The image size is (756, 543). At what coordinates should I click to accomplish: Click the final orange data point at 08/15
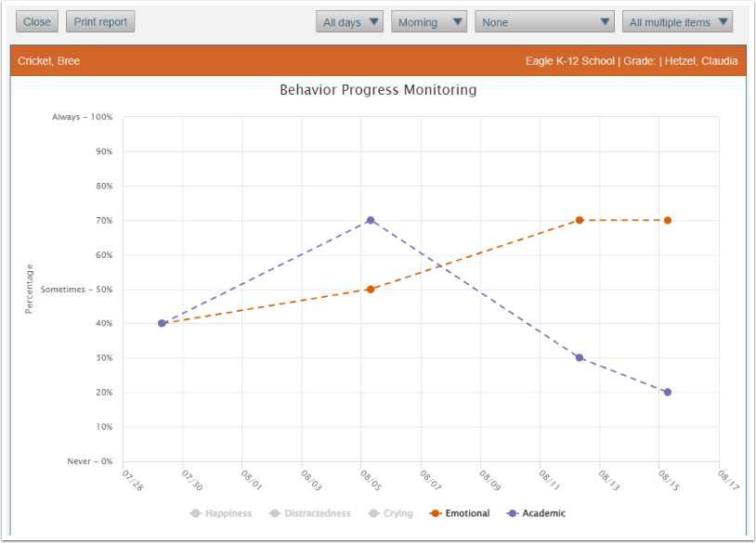click(x=666, y=220)
